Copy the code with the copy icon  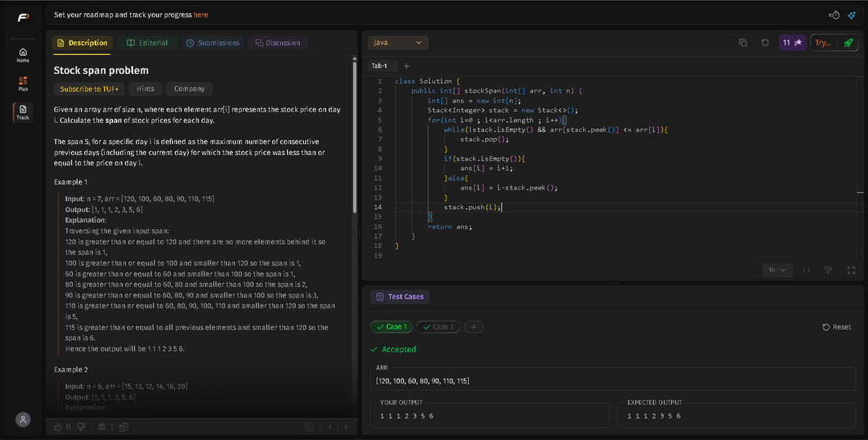point(743,43)
